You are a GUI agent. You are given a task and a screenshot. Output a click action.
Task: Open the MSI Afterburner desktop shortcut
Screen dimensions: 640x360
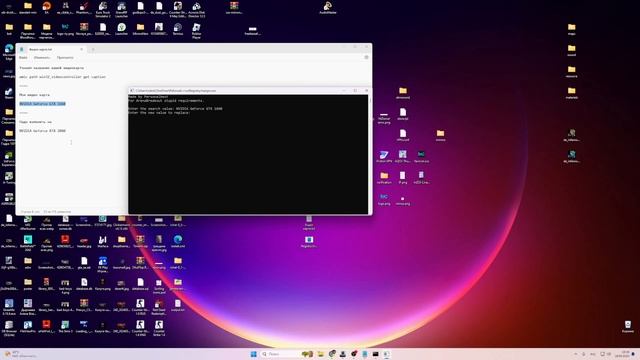(x=28, y=222)
